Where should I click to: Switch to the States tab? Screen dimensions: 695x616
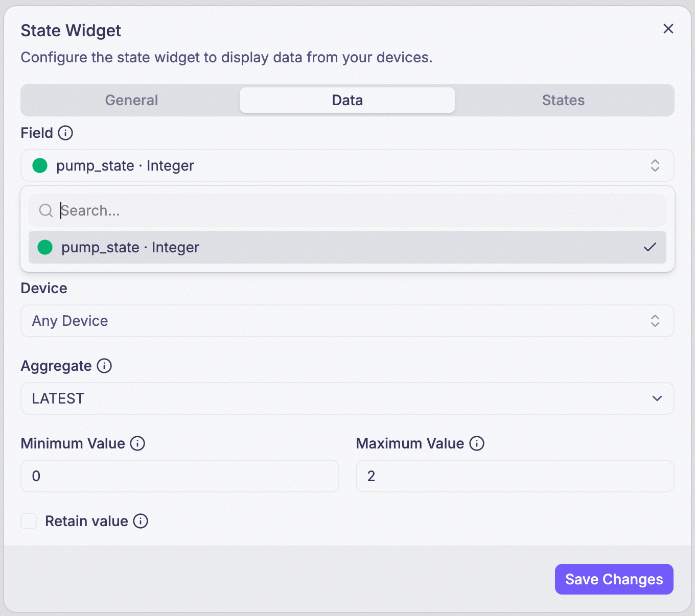pyautogui.click(x=563, y=100)
